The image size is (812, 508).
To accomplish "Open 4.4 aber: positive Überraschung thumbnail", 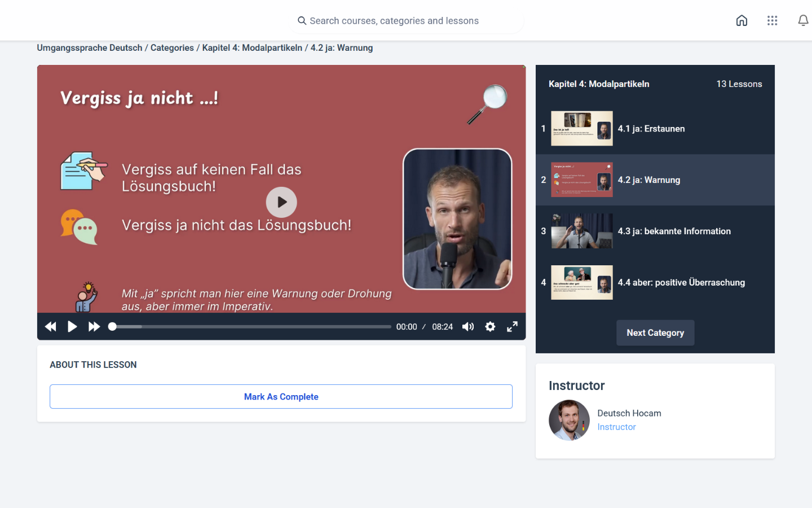I will [x=581, y=282].
